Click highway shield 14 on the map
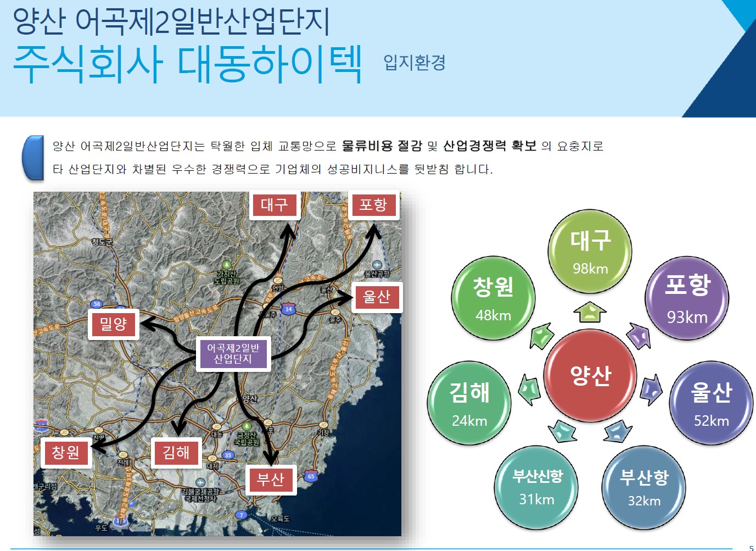This screenshot has width=756, height=551. coord(289,309)
